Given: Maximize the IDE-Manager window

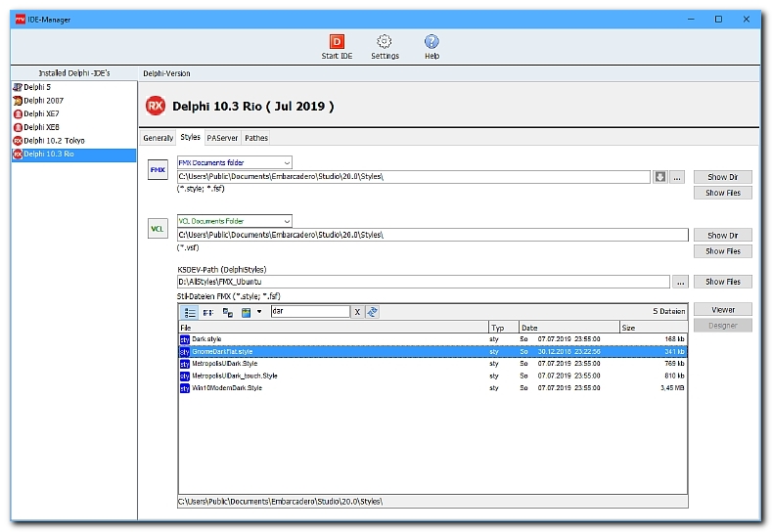Looking at the screenshot, I should click(x=718, y=20).
